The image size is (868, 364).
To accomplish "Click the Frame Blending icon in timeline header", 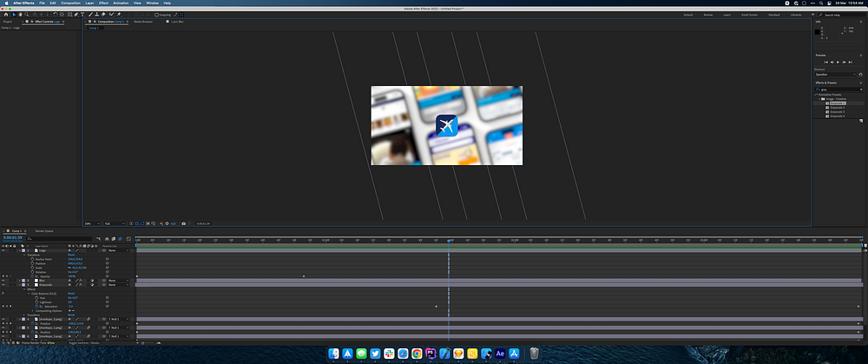I will (x=114, y=239).
